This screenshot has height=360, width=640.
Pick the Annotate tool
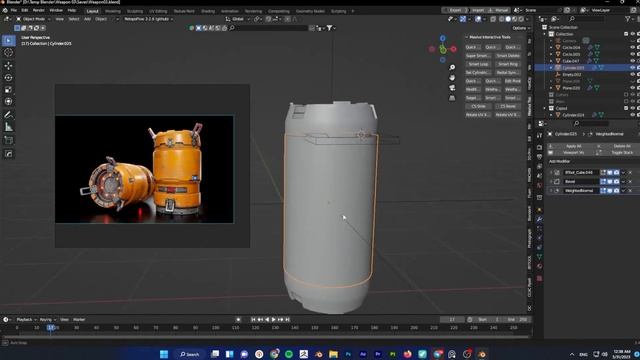8,115
